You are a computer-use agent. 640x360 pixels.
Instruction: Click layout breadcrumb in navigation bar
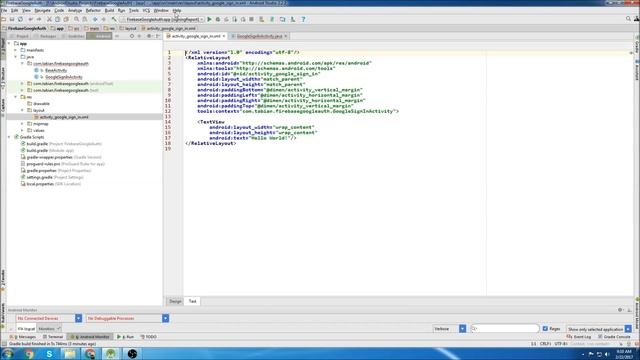pyautogui.click(x=128, y=28)
